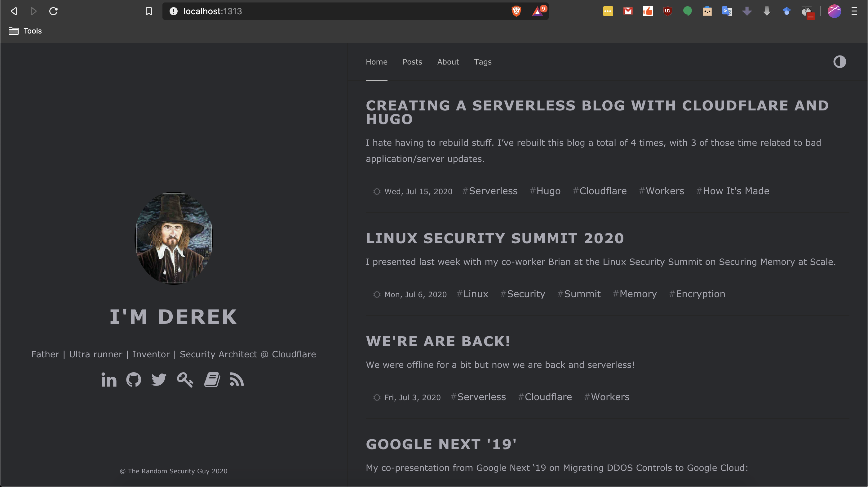
Task: Open the GitHub profile icon
Action: tap(134, 380)
